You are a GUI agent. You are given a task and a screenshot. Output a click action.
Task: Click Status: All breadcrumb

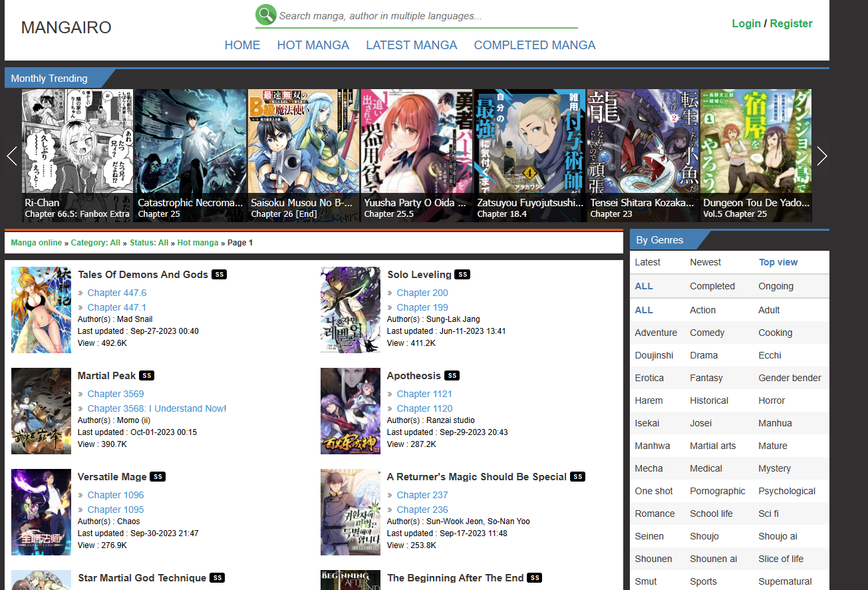(x=149, y=243)
